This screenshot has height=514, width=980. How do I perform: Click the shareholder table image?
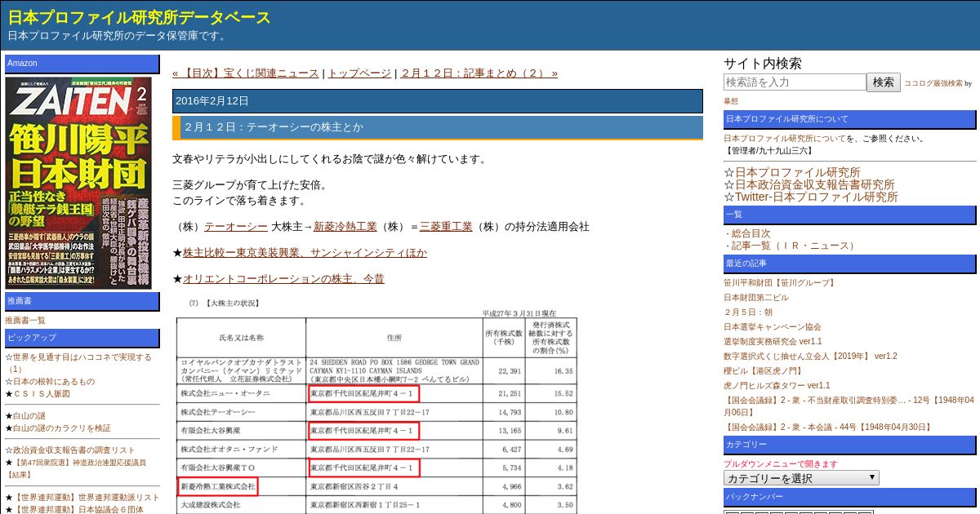(x=377, y=405)
